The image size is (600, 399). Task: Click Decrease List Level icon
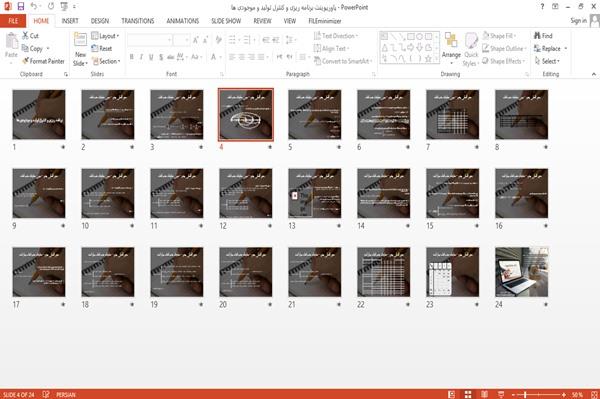(x=266, y=40)
